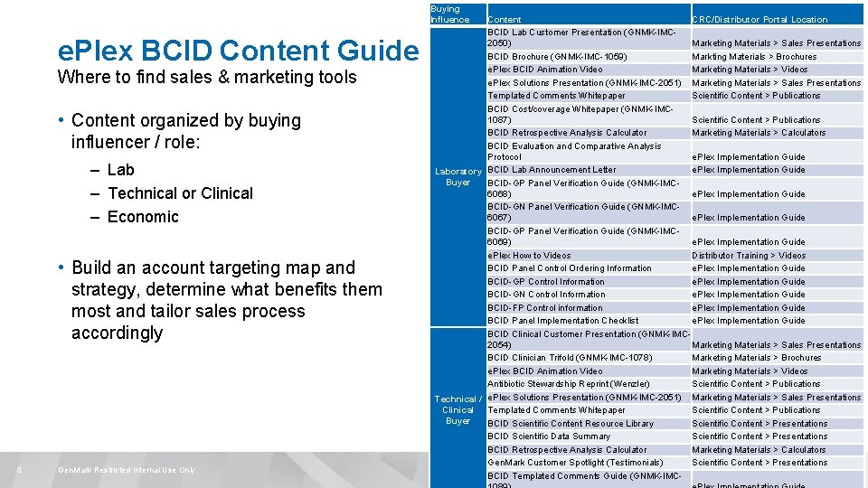The width and height of the screenshot is (868, 488).
Task: Select 'BCID Templated Comments Guide' cell
Action: (589, 480)
